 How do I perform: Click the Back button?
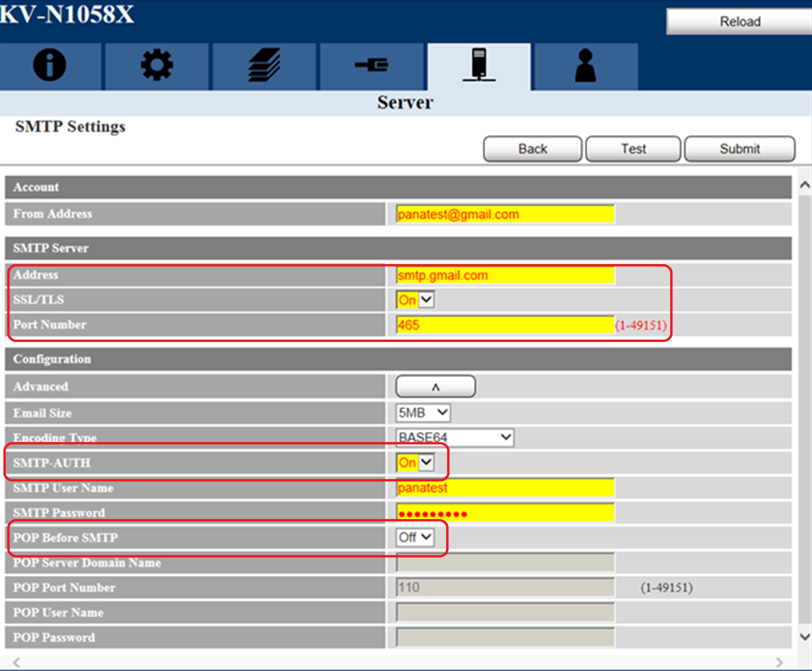(x=533, y=149)
